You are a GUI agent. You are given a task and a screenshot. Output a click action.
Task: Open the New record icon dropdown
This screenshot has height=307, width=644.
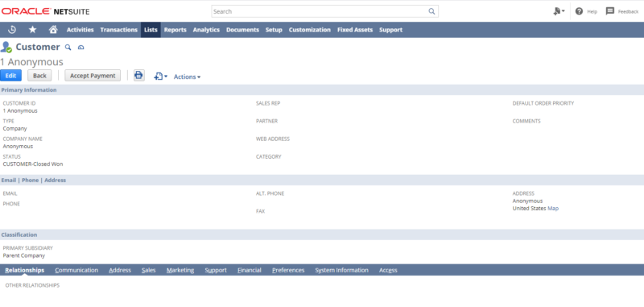pos(160,77)
